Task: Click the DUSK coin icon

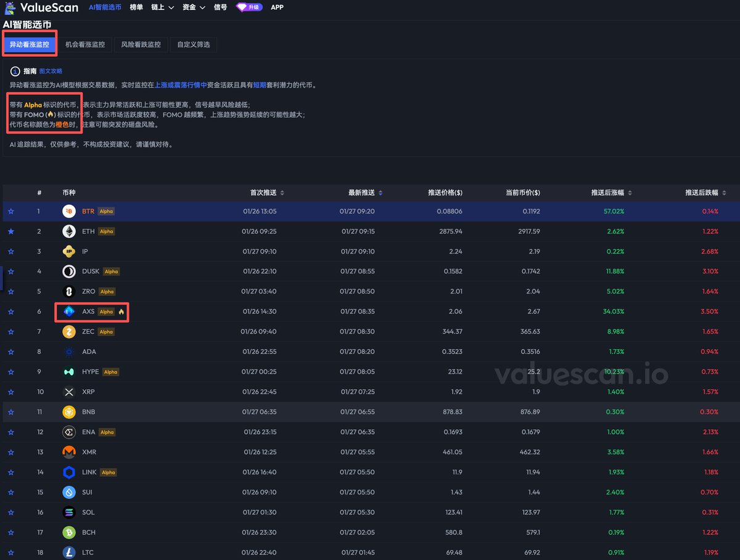Action: click(69, 271)
